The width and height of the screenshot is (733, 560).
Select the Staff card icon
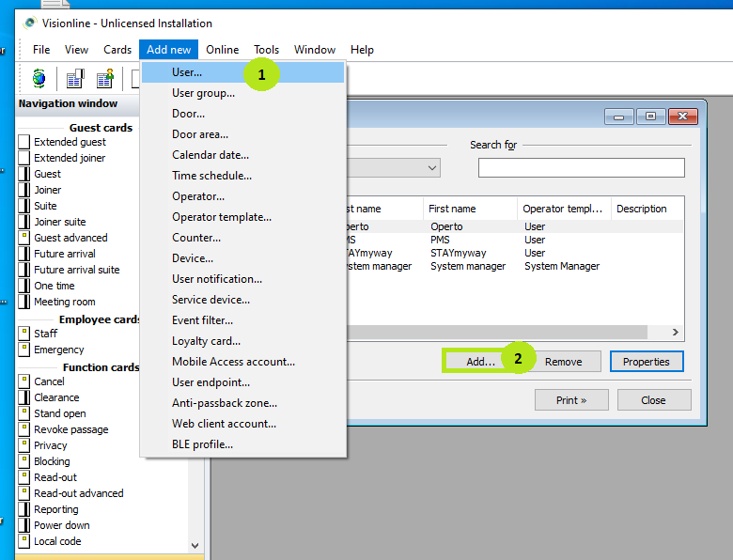coord(24,334)
